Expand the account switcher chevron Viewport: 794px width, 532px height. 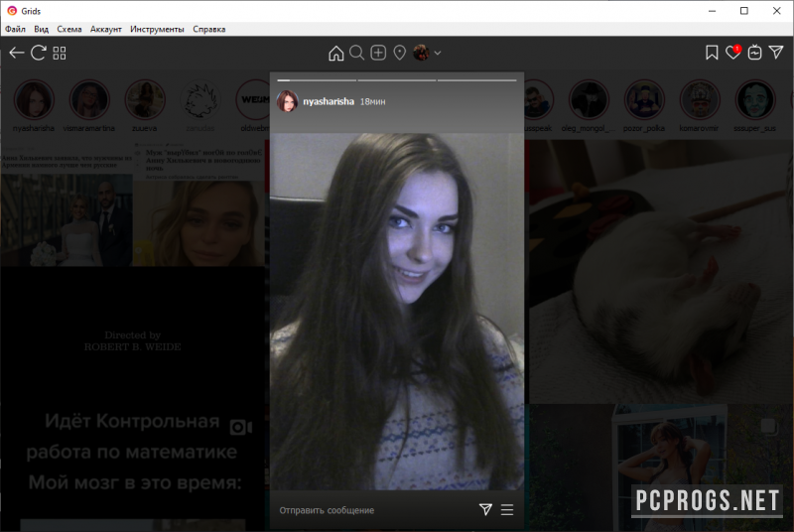(x=438, y=53)
